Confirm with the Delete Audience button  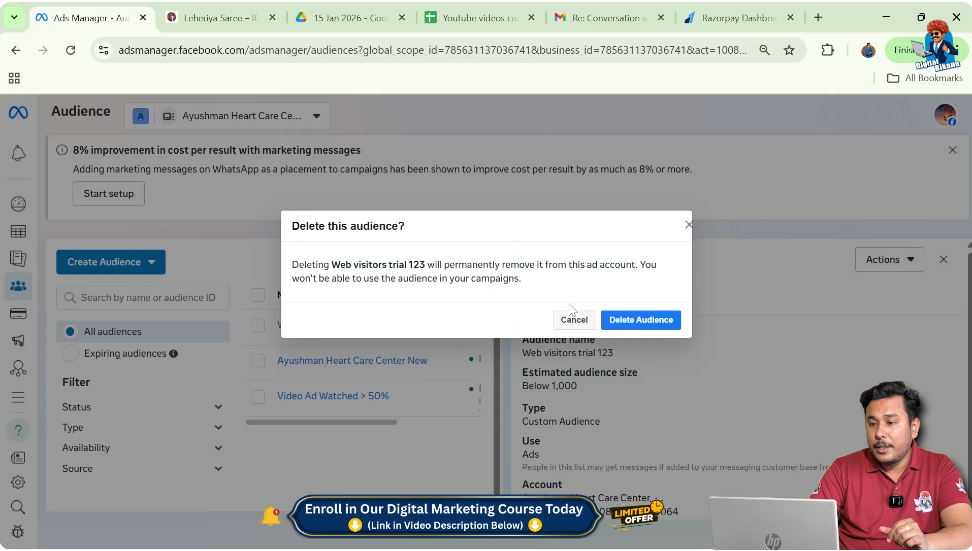pyautogui.click(x=641, y=320)
